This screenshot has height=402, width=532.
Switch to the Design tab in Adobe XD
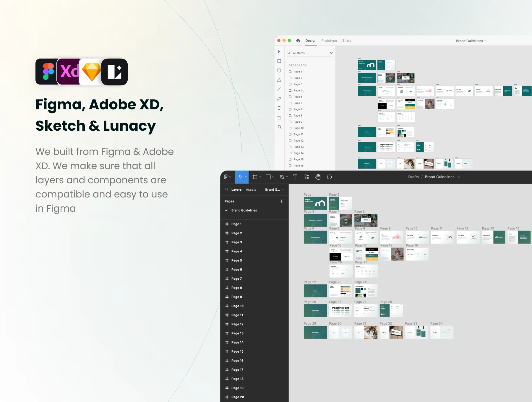click(311, 40)
